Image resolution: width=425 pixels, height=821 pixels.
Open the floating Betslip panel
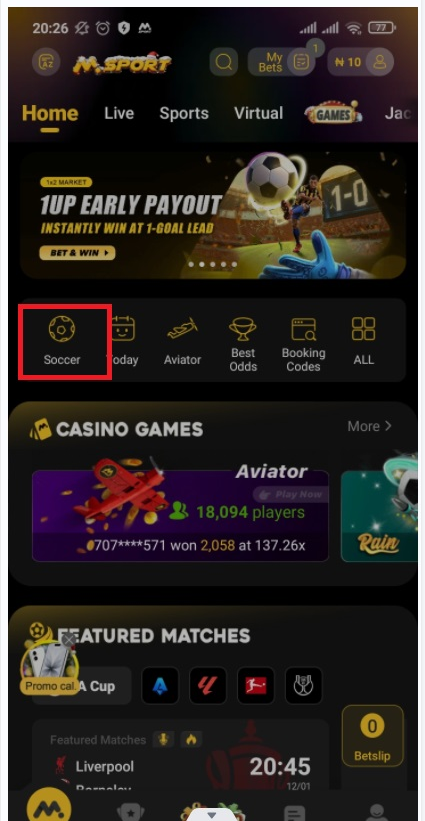pyautogui.click(x=372, y=736)
